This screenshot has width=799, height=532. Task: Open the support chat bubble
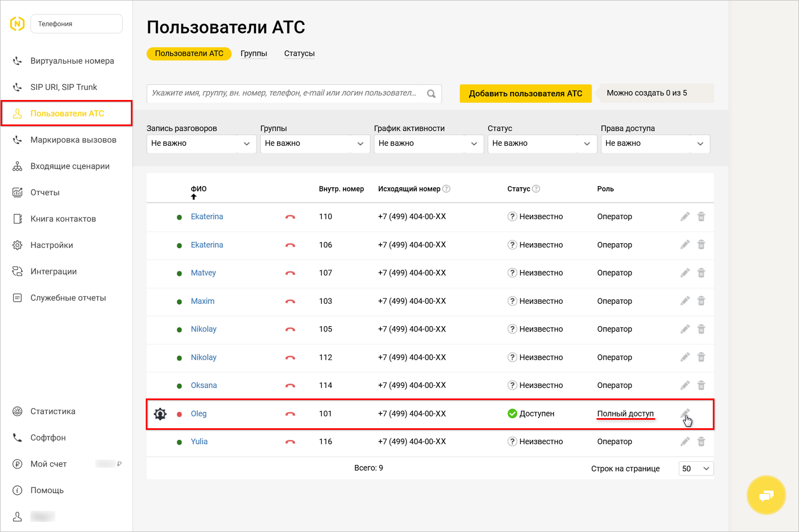766,495
